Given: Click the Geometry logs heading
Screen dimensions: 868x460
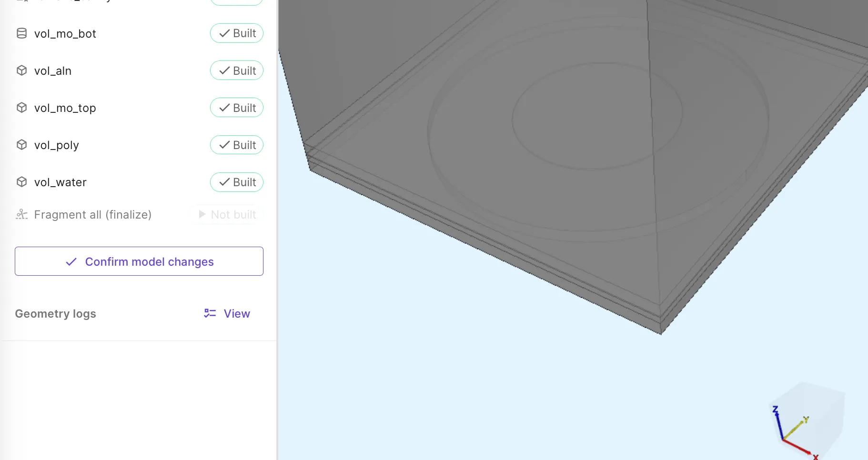Looking at the screenshot, I should coord(56,313).
